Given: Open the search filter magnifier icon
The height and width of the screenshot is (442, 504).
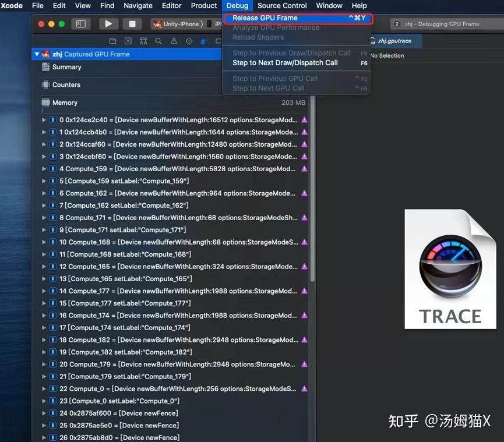Looking at the screenshot, I should tap(158, 41).
